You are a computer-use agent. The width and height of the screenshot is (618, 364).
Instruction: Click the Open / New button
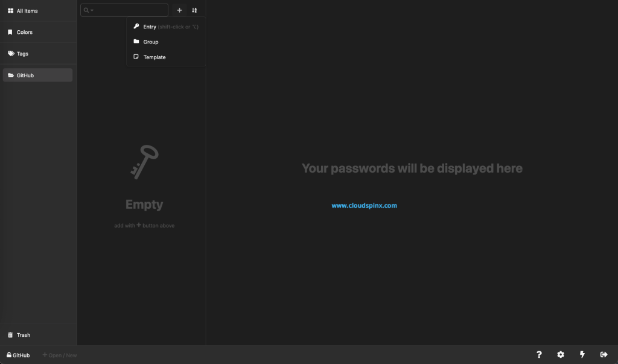click(59, 355)
